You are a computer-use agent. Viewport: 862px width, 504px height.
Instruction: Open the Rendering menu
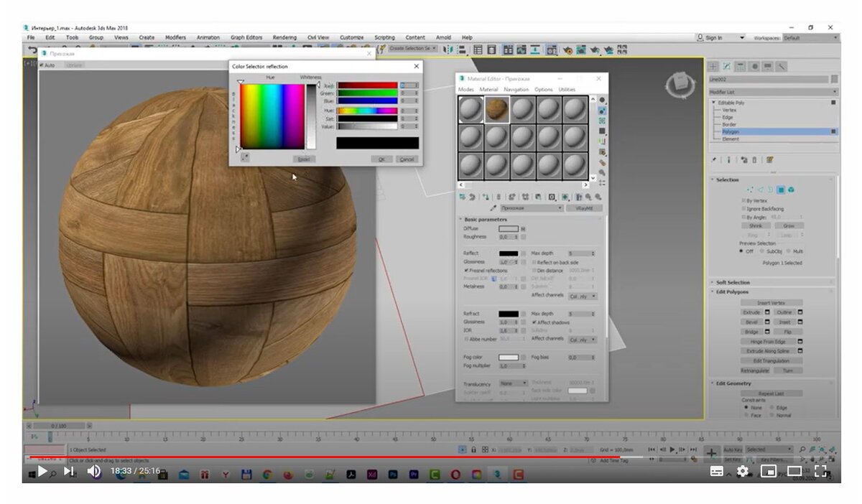coord(284,37)
